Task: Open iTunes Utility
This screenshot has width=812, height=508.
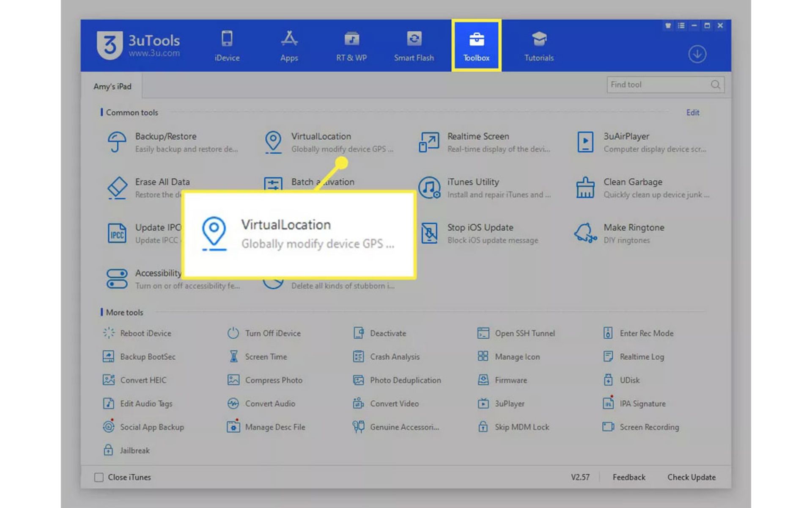Action: 485,188
